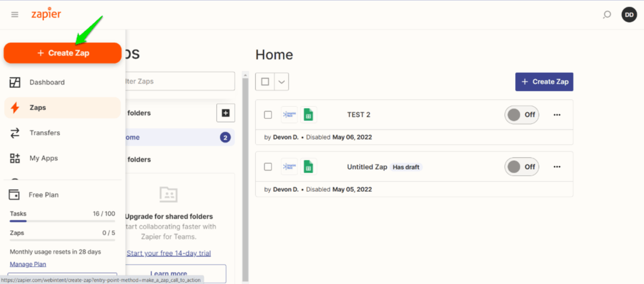Screen dimensions: 644x284
Task: Open the hamburger menu icon
Action: [x=15, y=14]
